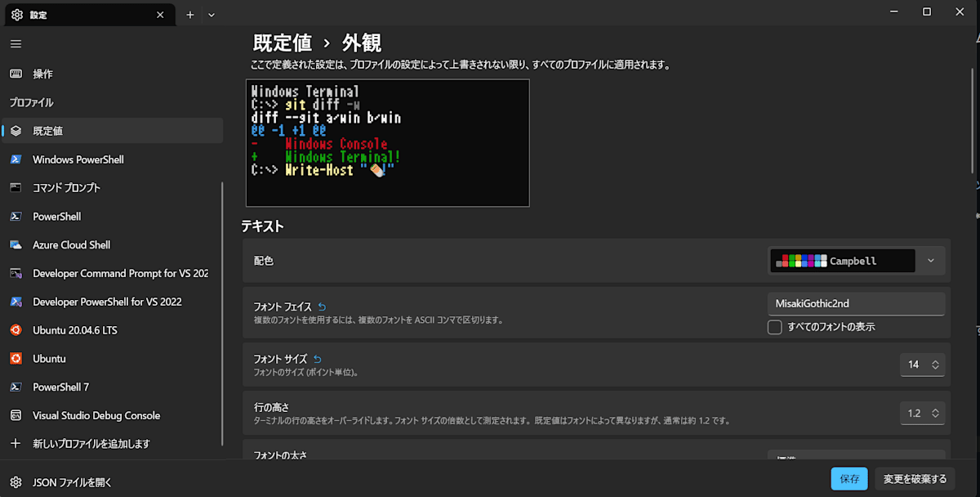Screen dimensions: 980x497
Task: Click the layers icon beside 既定値
Action: click(16, 131)
